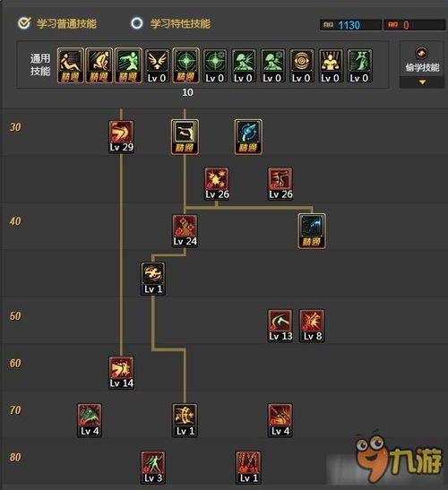The height and width of the screenshot is (490, 448).
Task: Select the Lv 29 skill at level 30
Action: coord(121,136)
